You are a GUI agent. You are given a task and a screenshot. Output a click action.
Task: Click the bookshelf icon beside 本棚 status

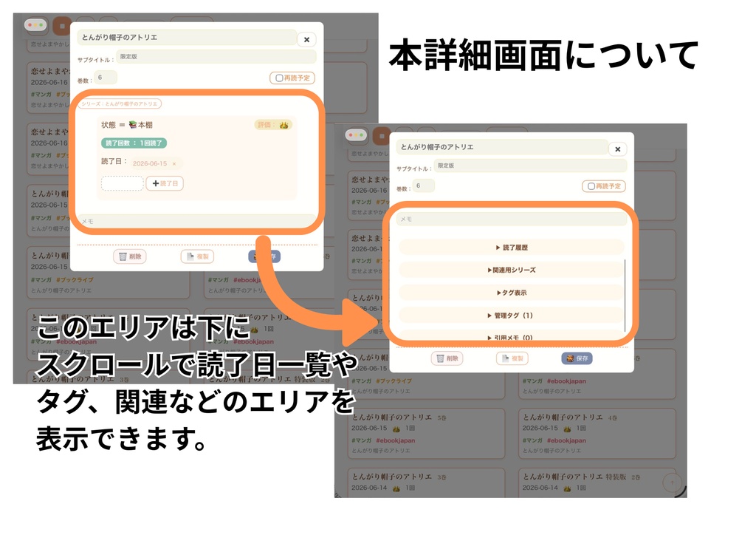click(x=133, y=125)
